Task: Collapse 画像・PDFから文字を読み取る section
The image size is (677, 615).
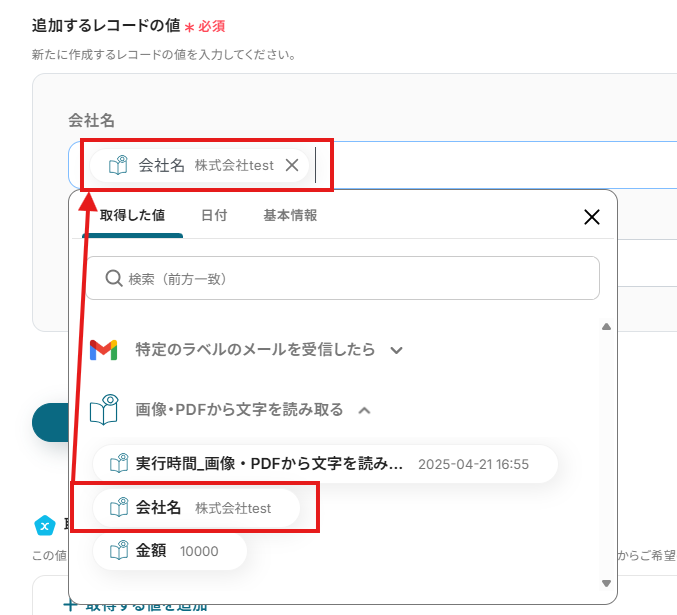Action: click(364, 410)
